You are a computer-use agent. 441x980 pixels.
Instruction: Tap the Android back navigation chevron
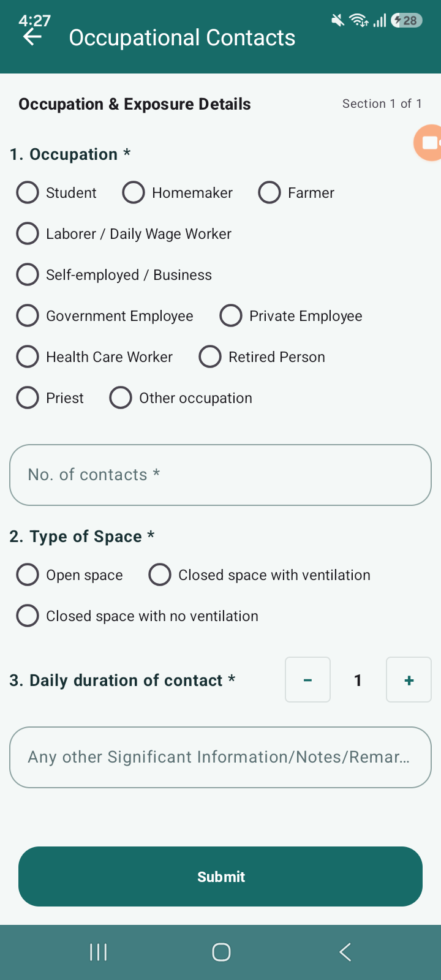coord(345,952)
